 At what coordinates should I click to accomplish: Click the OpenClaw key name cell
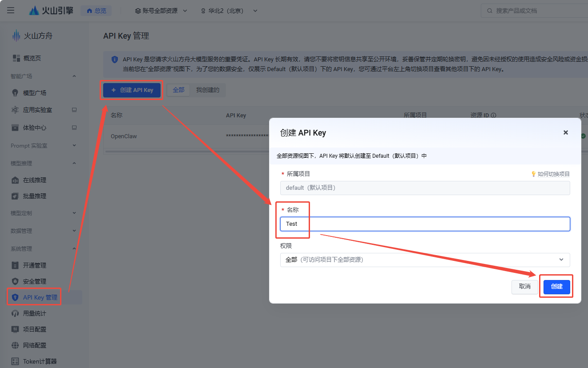tap(124, 136)
